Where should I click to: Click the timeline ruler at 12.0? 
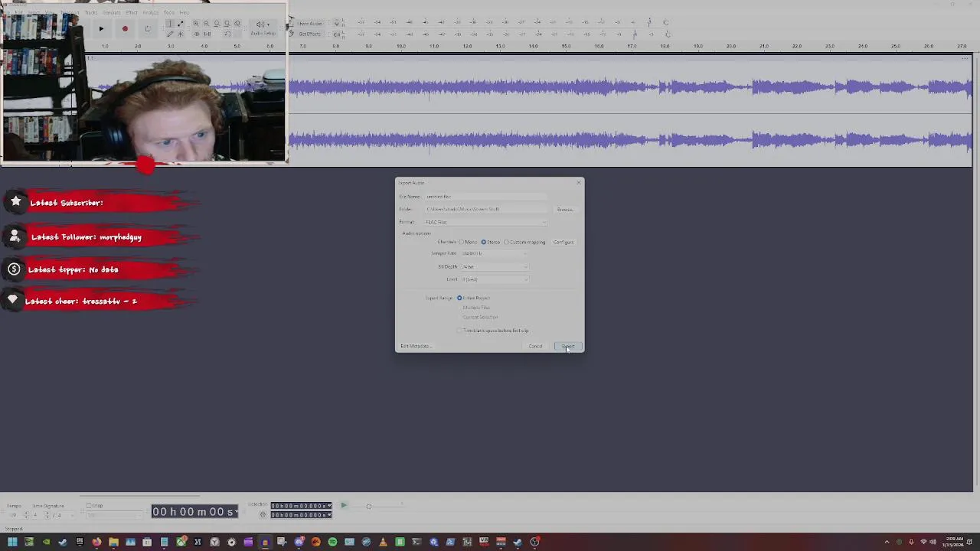click(x=467, y=46)
